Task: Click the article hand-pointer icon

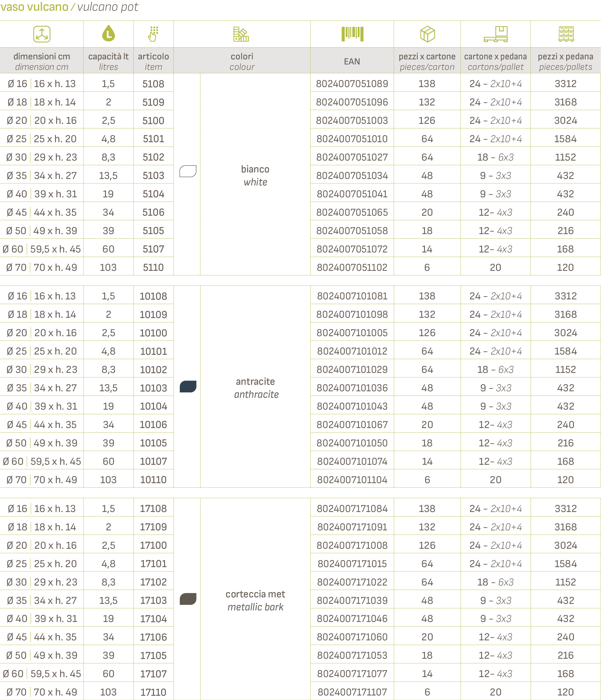Action: 153,34
